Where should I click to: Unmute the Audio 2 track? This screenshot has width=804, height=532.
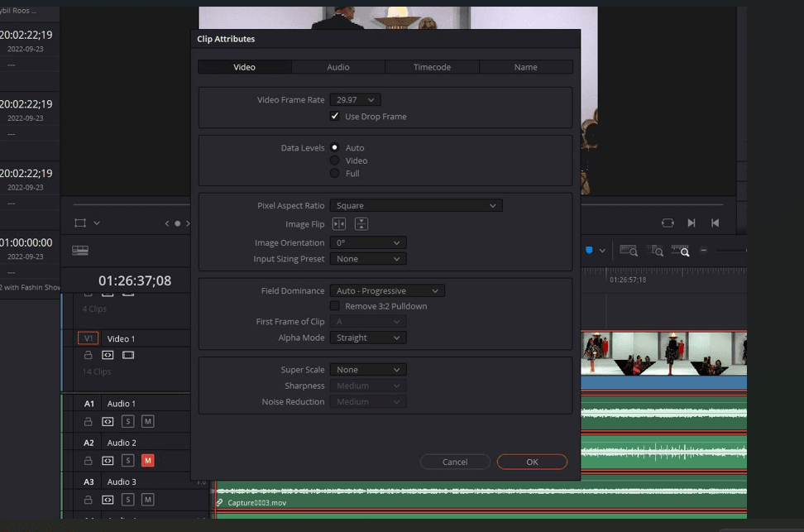tap(148, 460)
